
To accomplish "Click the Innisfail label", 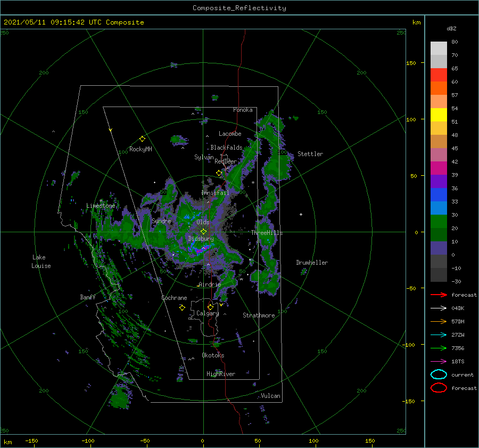I will (215, 193).
